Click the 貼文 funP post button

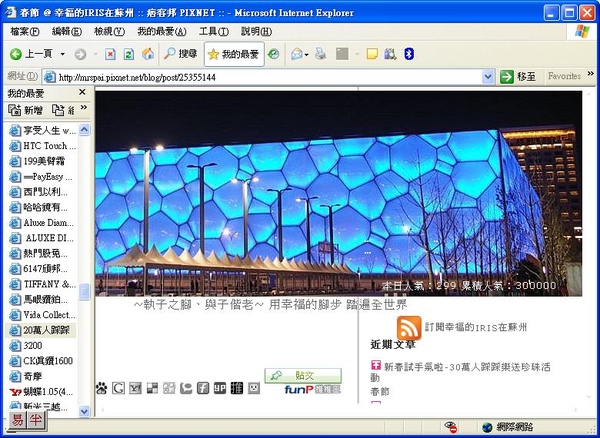coord(303,376)
